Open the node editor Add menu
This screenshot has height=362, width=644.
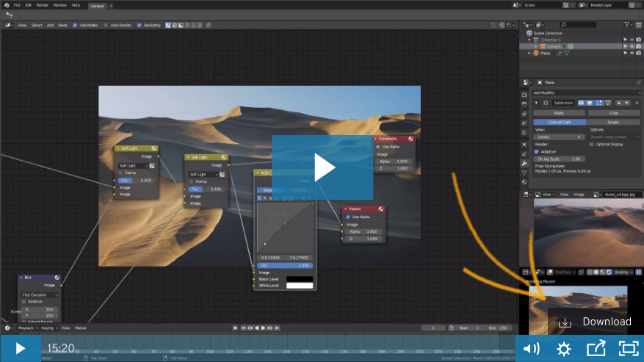(x=50, y=26)
